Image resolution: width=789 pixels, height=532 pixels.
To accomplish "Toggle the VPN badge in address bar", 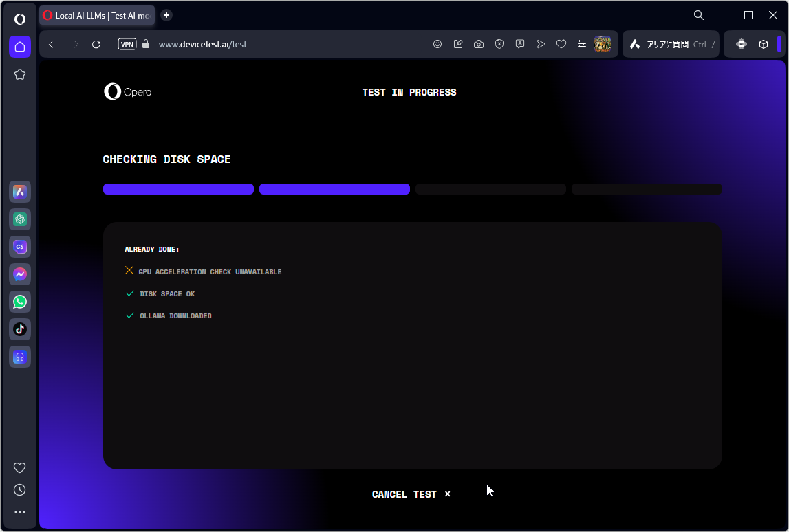I will (x=127, y=44).
